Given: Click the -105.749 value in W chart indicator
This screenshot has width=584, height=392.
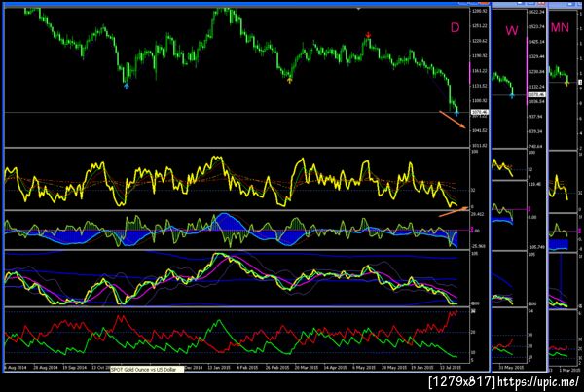Looking at the screenshot, I should 536,247.
